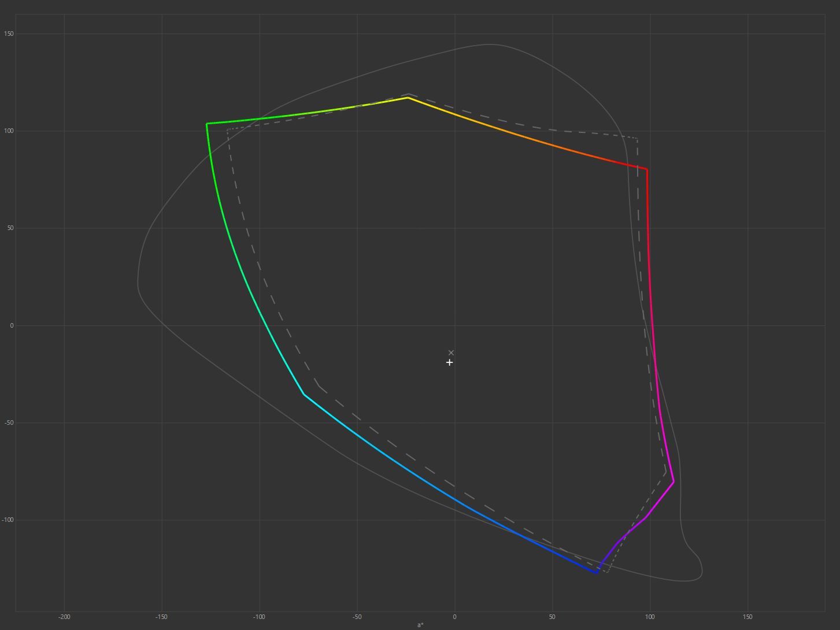
Task: Click the -100 label on the vertical axis
Action: [x=7, y=520]
